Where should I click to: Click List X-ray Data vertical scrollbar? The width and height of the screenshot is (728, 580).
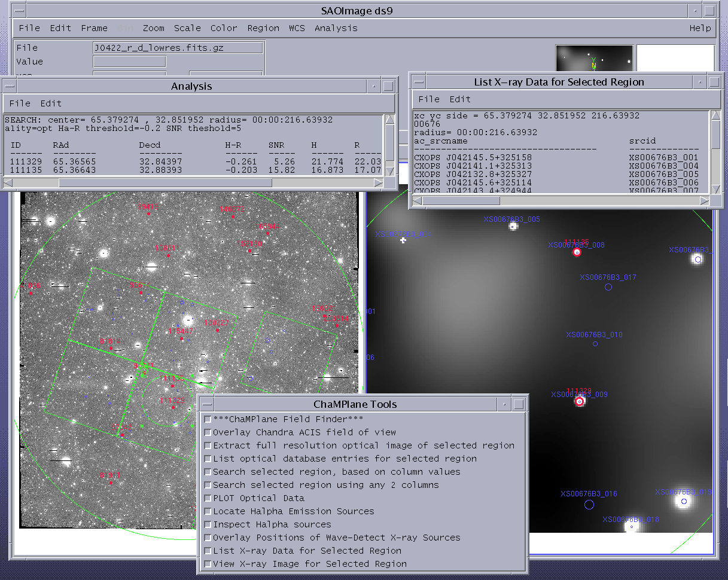tap(716, 152)
